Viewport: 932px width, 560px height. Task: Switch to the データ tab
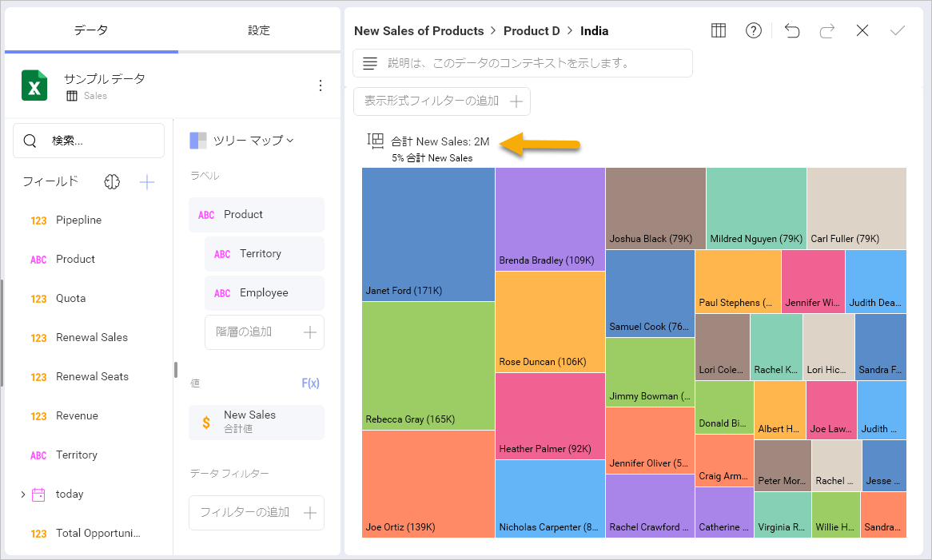point(92,30)
